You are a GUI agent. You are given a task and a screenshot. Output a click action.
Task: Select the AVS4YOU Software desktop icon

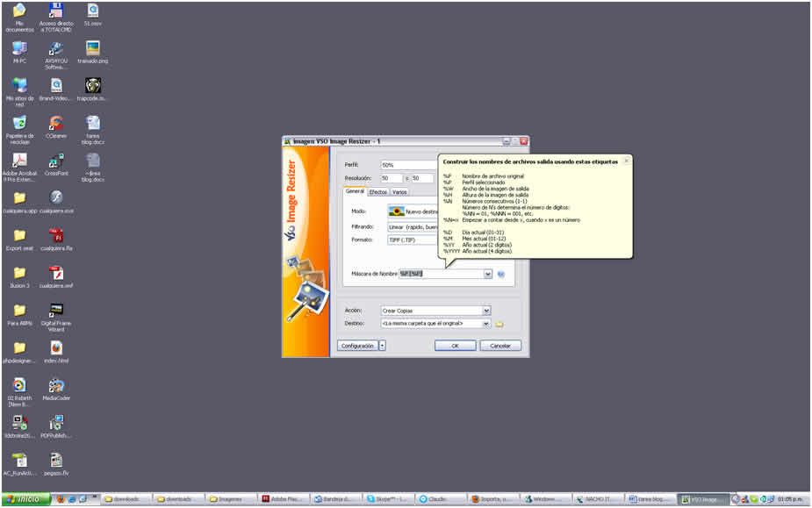coord(56,55)
